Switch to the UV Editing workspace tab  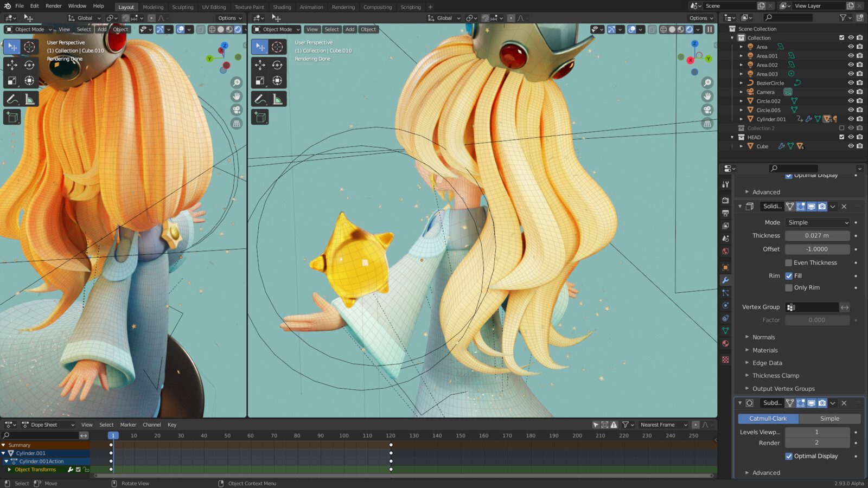click(214, 7)
